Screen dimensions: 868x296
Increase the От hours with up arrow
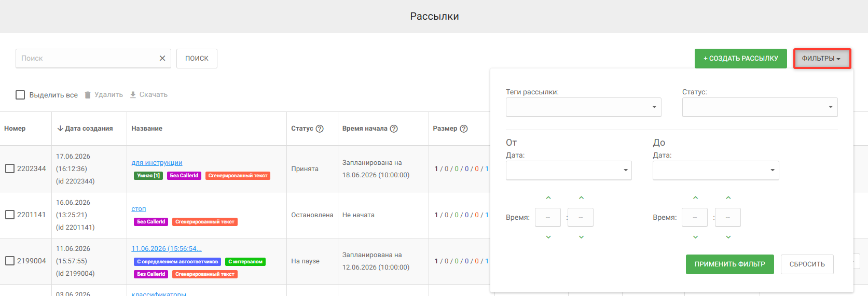[548, 198]
